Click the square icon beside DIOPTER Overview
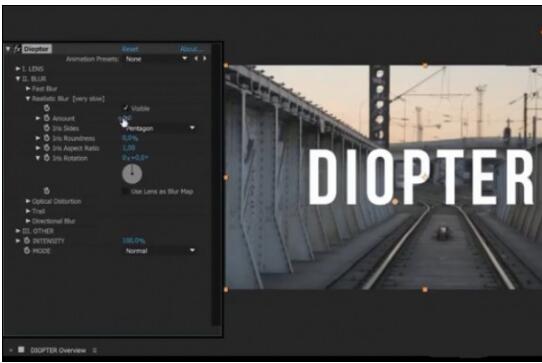542x363 pixels. (x=21, y=350)
